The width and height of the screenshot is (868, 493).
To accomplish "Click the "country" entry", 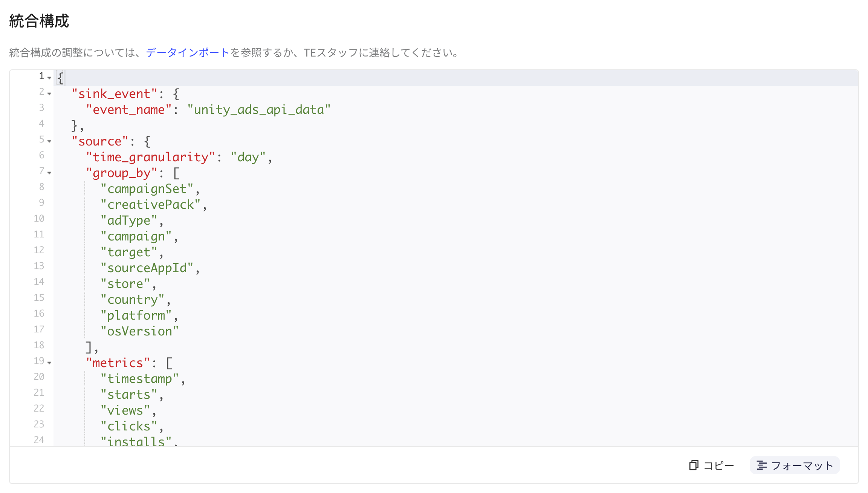I will tap(132, 300).
